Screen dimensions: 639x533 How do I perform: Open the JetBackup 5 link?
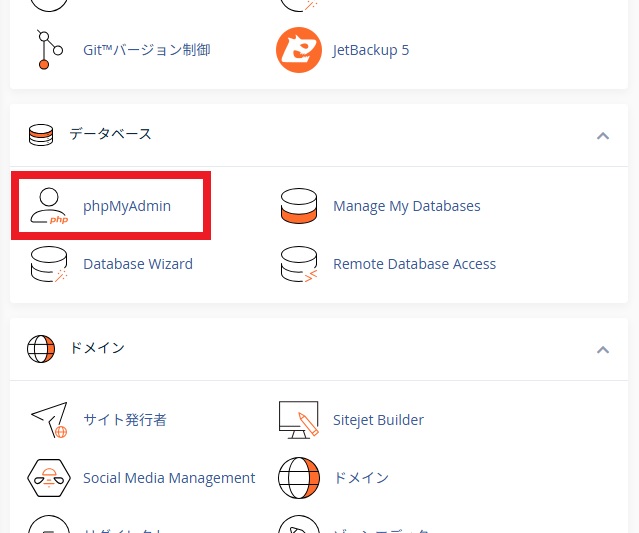click(371, 50)
